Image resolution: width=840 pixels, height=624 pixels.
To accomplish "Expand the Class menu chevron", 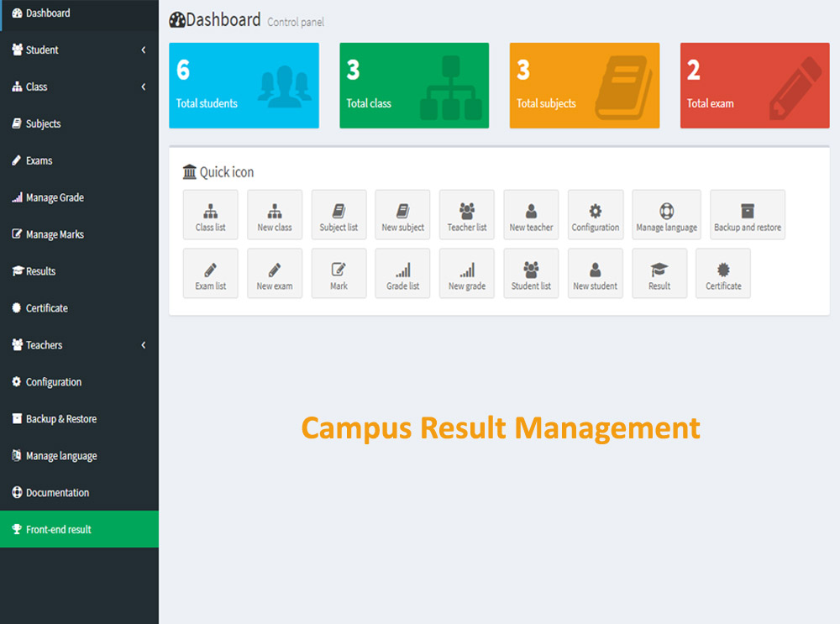I will click(144, 87).
